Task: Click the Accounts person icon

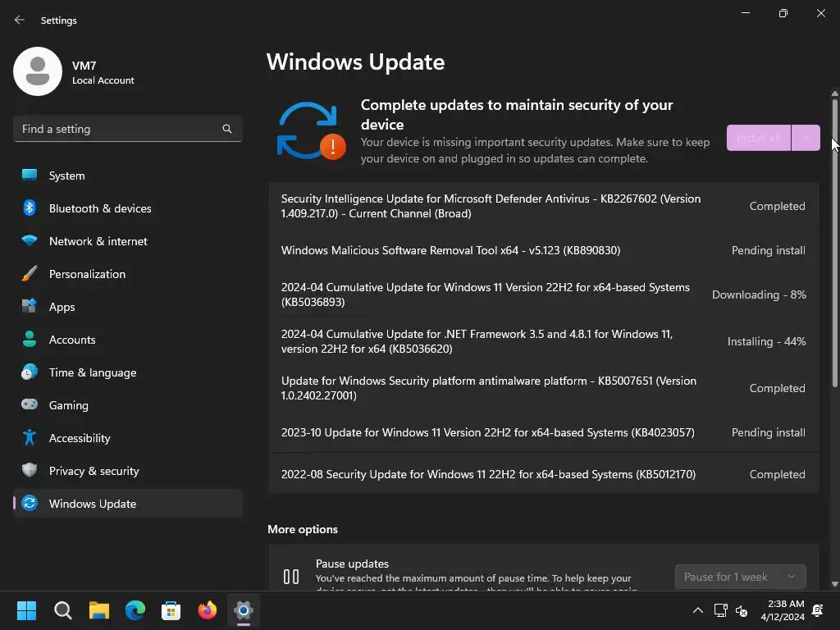Action: (30, 339)
